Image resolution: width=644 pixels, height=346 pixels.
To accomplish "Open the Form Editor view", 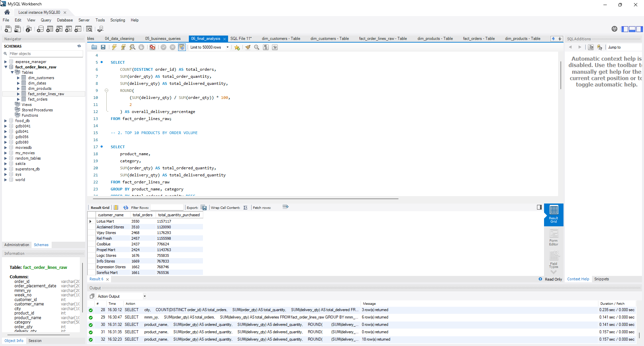I will point(553,237).
